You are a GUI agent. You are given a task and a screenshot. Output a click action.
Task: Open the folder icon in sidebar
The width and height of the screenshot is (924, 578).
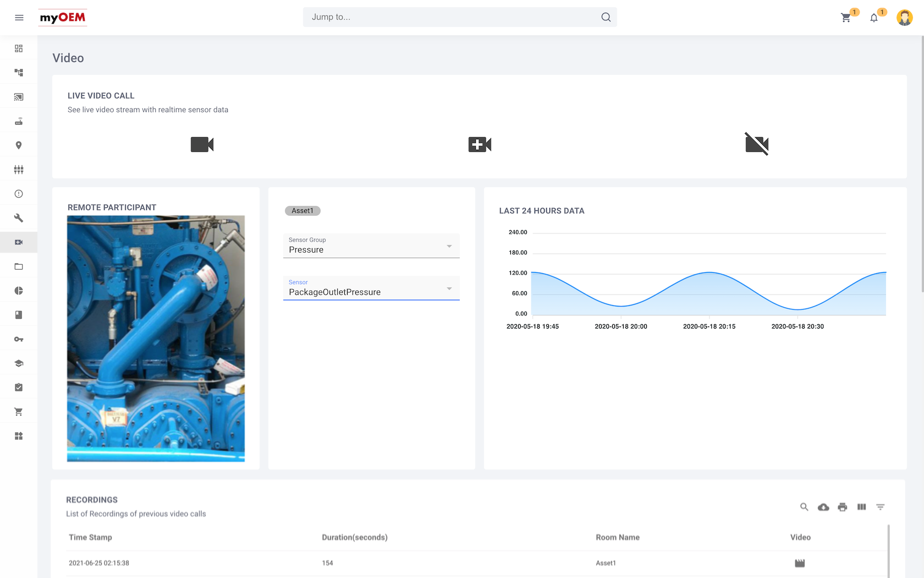(x=19, y=266)
